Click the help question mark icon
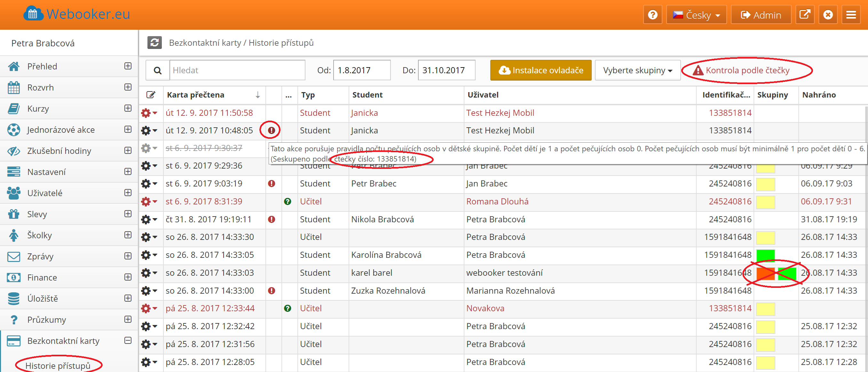 pos(652,15)
